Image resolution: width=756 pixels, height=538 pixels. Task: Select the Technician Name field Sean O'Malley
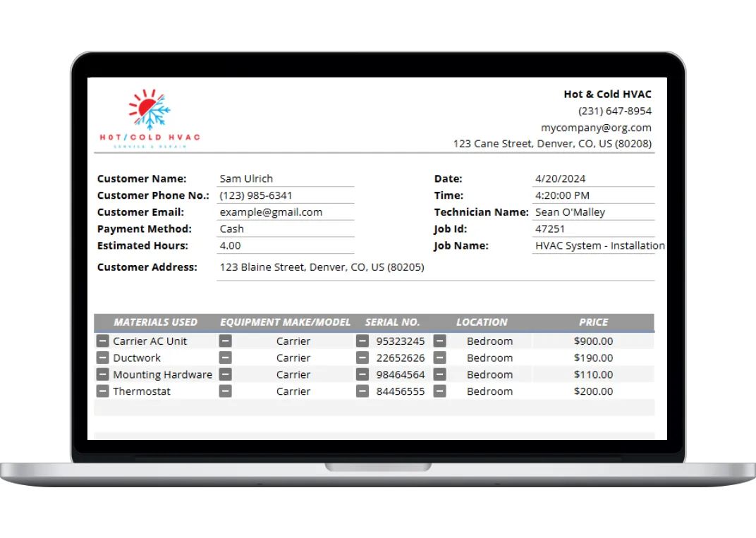point(593,212)
